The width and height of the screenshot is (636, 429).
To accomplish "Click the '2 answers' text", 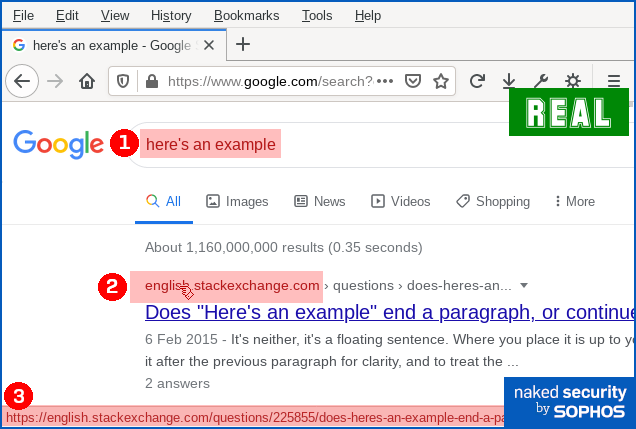I will tap(177, 383).
